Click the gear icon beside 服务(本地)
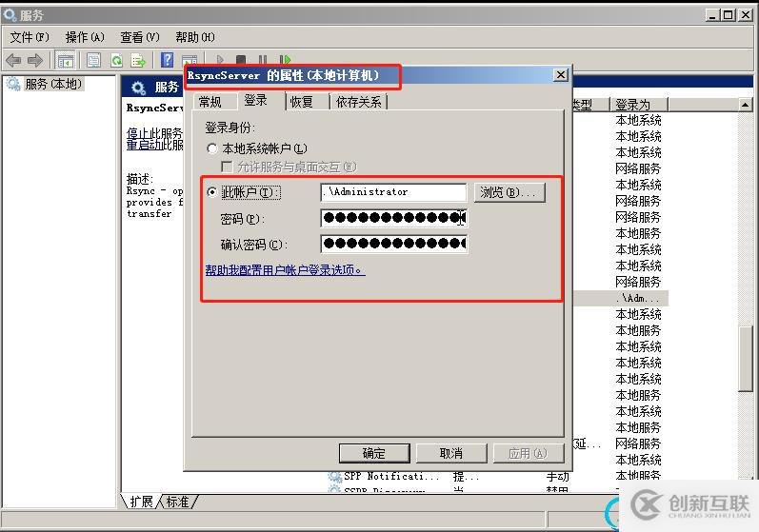 (13, 84)
